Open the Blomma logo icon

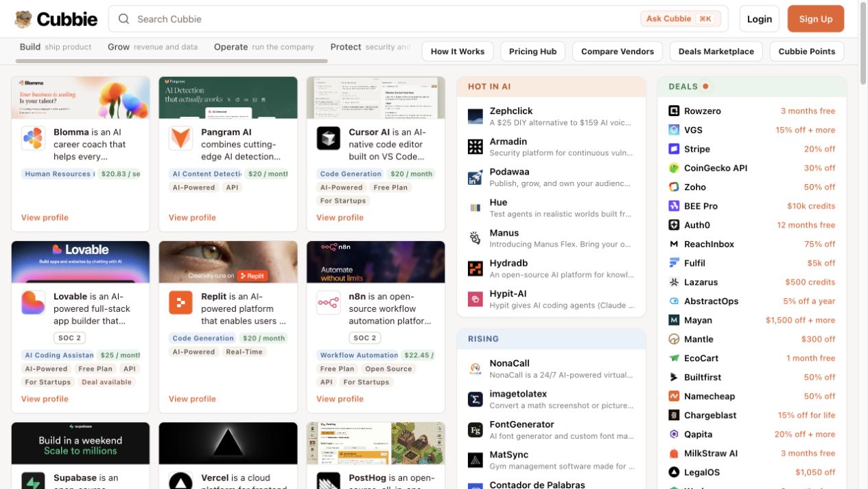tap(33, 138)
